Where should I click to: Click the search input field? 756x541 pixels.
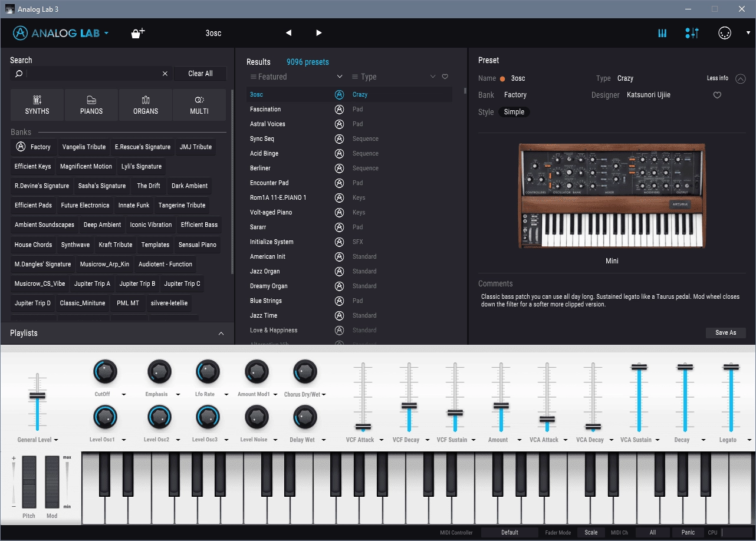[93, 74]
